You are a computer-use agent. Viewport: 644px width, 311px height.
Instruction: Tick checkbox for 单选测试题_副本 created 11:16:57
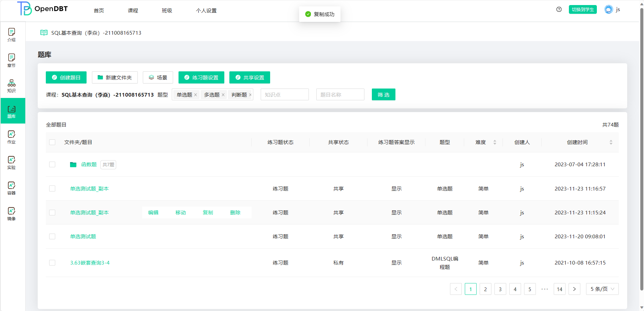pos(52,188)
